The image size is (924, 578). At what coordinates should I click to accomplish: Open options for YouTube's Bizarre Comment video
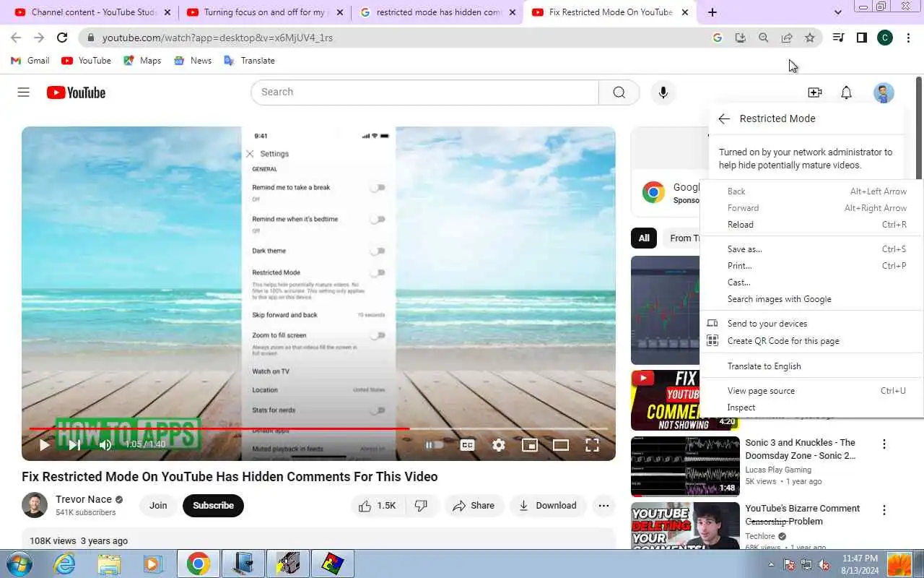[x=884, y=510]
